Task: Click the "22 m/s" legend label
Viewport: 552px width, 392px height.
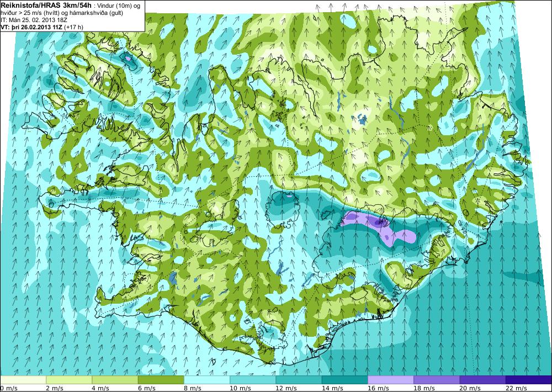Action: [x=516, y=388]
